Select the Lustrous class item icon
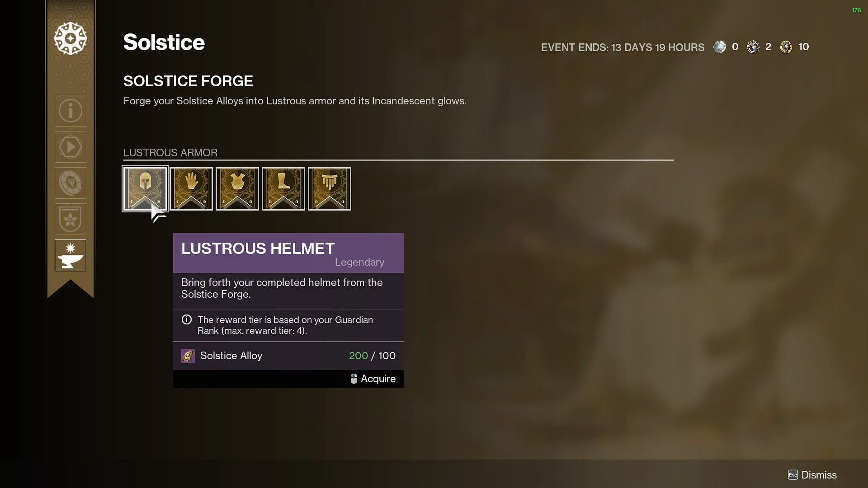The height and width of the screenshot is (488, 868). (330, 189)
